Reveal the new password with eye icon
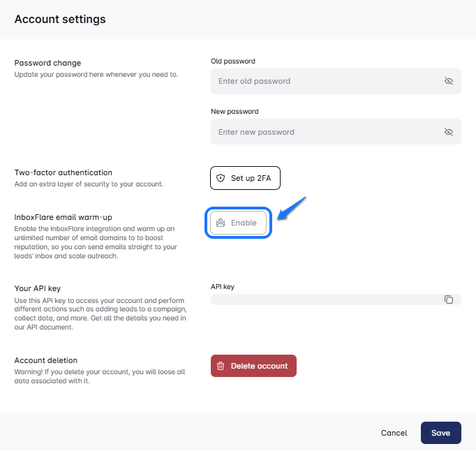 pyautogui.click(x=449, y=132)
